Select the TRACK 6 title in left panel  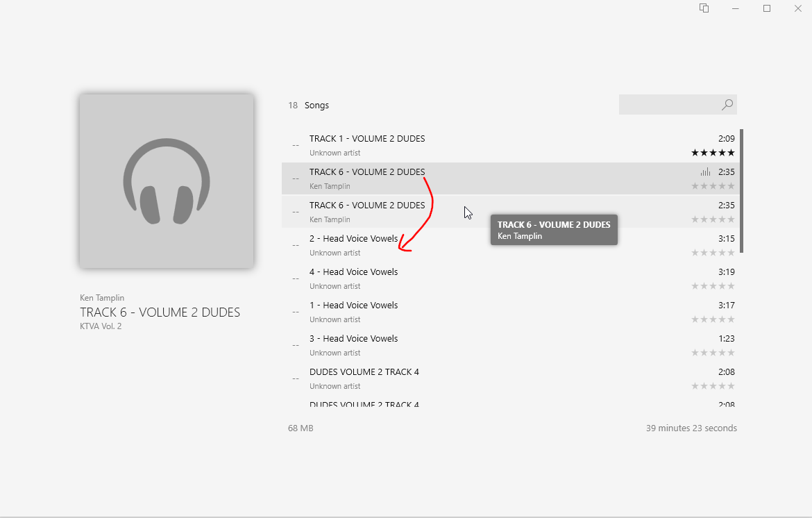click(x=160, y=312)
